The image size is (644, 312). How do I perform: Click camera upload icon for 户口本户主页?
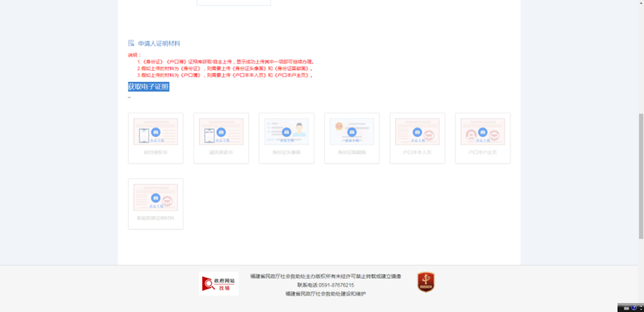tap(482, 133)
